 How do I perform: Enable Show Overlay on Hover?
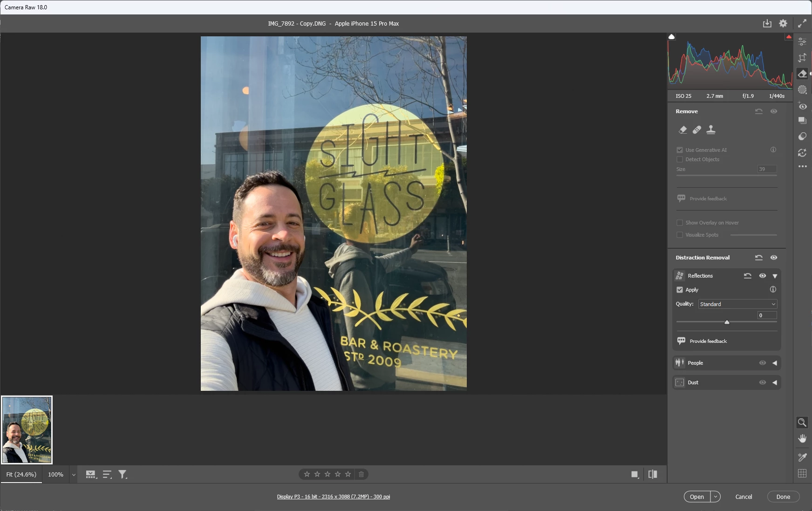pyautogui.click(x=680, y=223)
